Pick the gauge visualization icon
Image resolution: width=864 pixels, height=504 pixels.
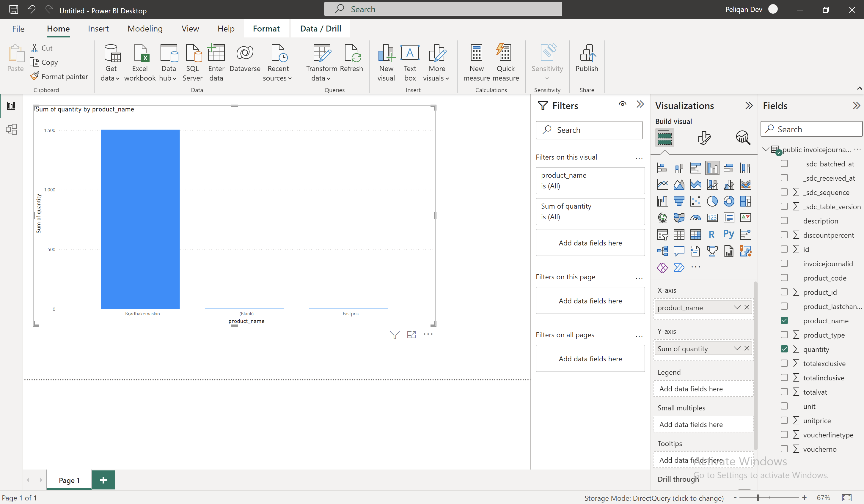pos(695,218)
